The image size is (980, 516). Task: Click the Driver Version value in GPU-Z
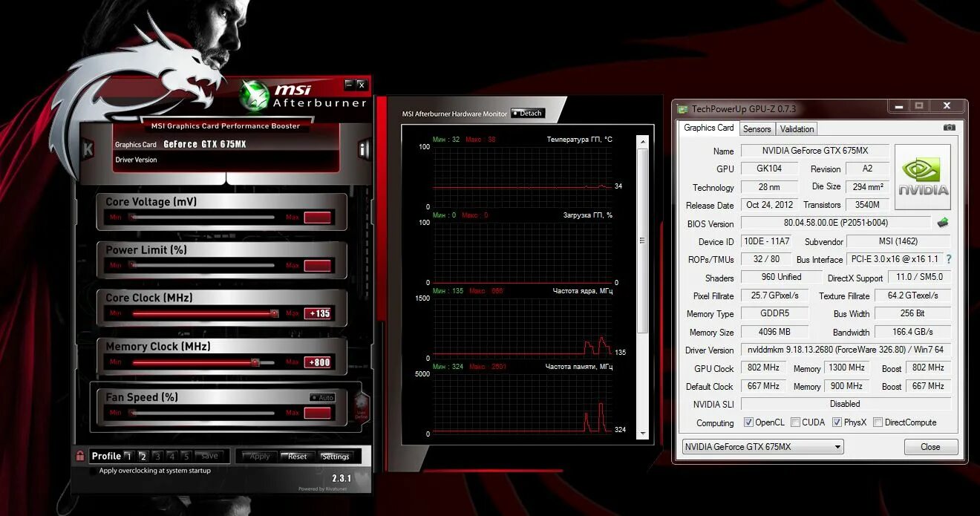846,350
